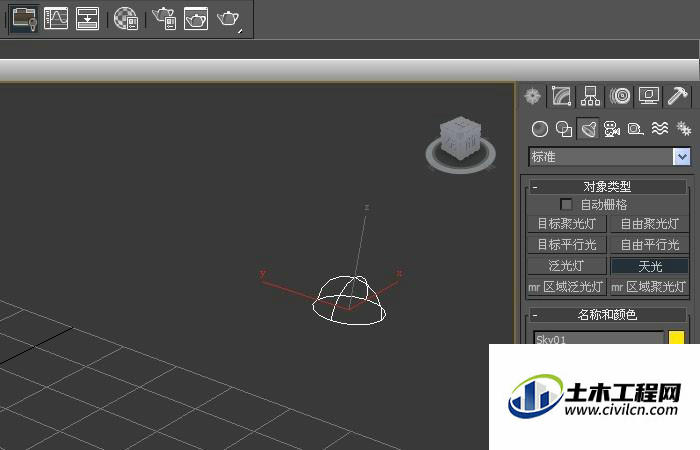This screenshot has height=450, width=700.
Task: Switch to the Utilities panel tab
Action: (x=677, y=96)
